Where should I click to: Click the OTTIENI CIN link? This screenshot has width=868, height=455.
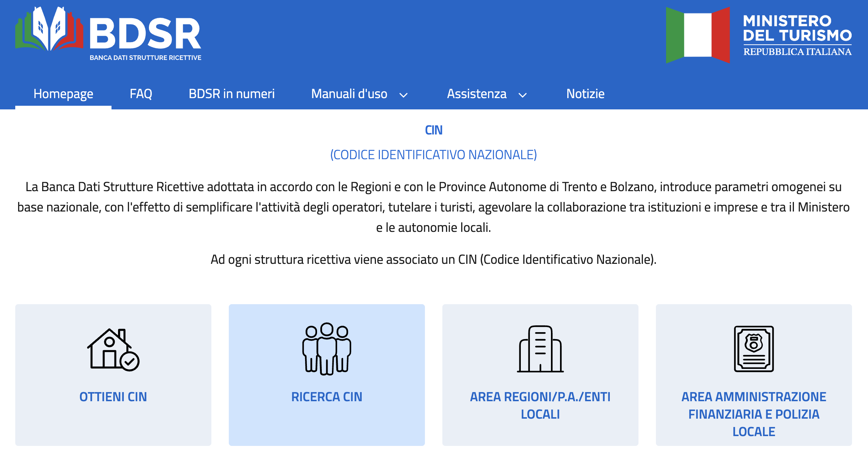click(x=113, y=397)
